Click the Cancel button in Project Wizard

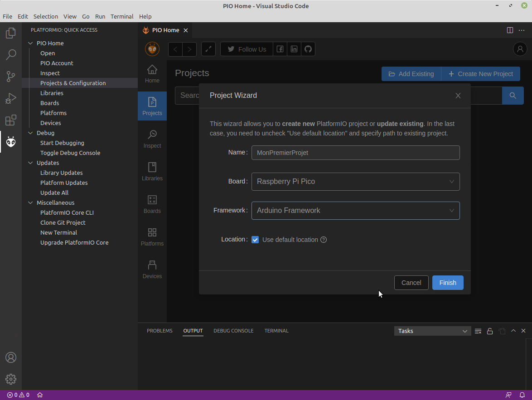[x=411, y=283]
